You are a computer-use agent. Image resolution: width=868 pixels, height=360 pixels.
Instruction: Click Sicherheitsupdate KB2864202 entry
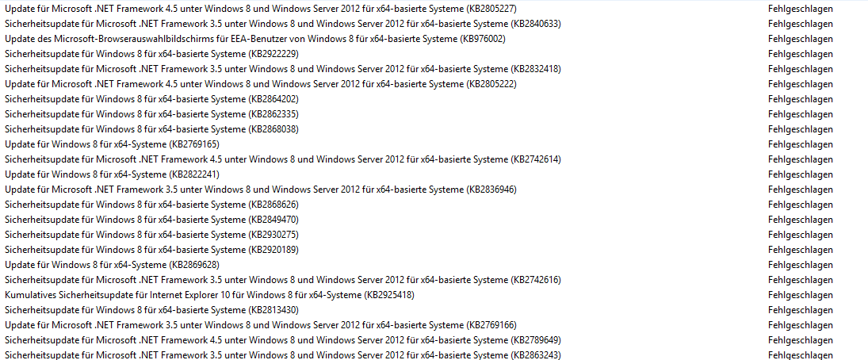point(151,99)
